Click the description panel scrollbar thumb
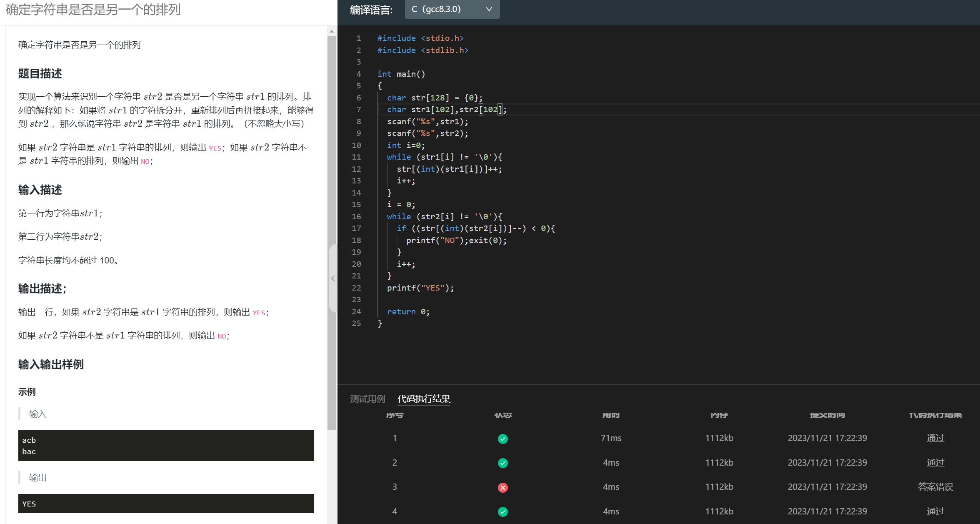 click(332, 233)
